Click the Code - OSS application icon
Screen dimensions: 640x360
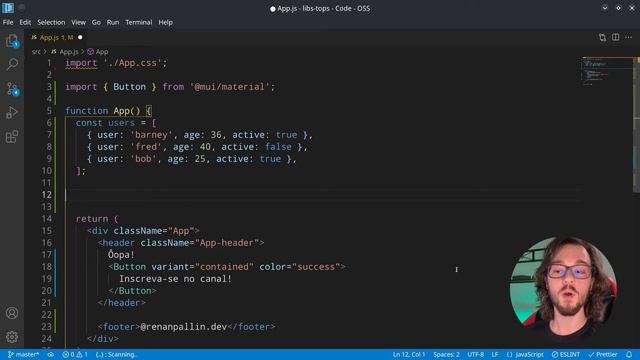click(x=8, y=8)
